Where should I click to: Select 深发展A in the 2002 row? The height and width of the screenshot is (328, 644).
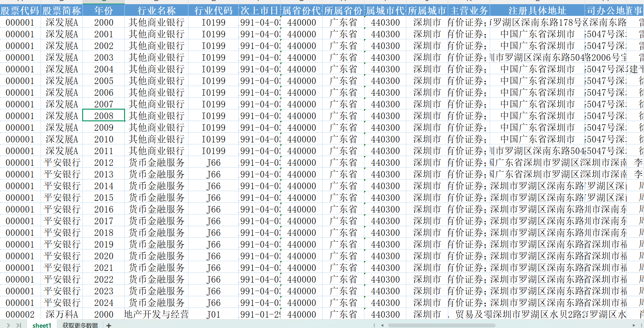tap(62, 46)
